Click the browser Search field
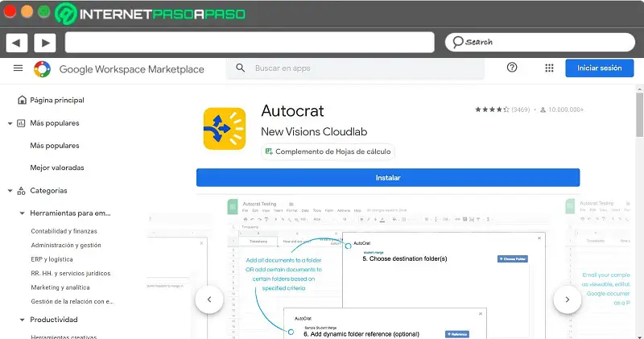 point(540,43)
